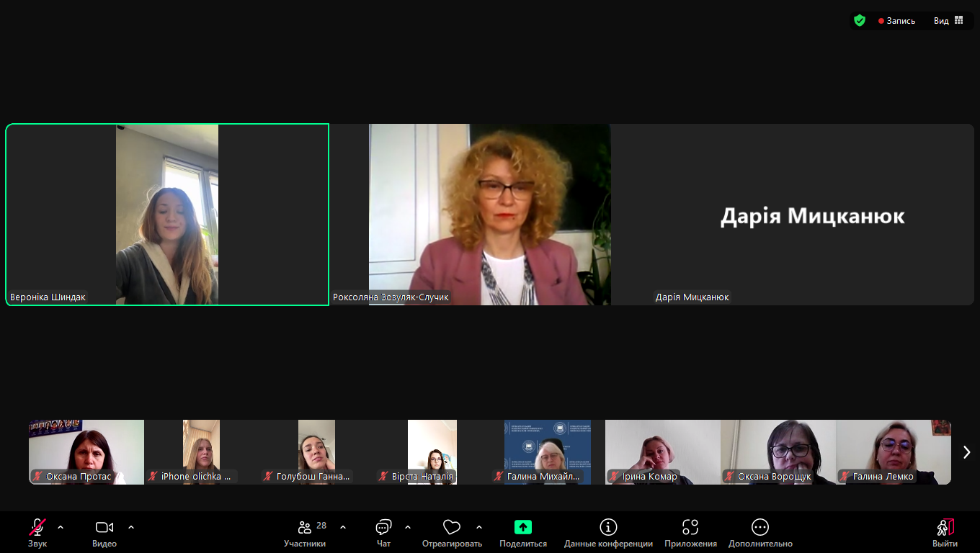Expand video options arrow next to Видео
980x553 pixels.
point(131,527)
